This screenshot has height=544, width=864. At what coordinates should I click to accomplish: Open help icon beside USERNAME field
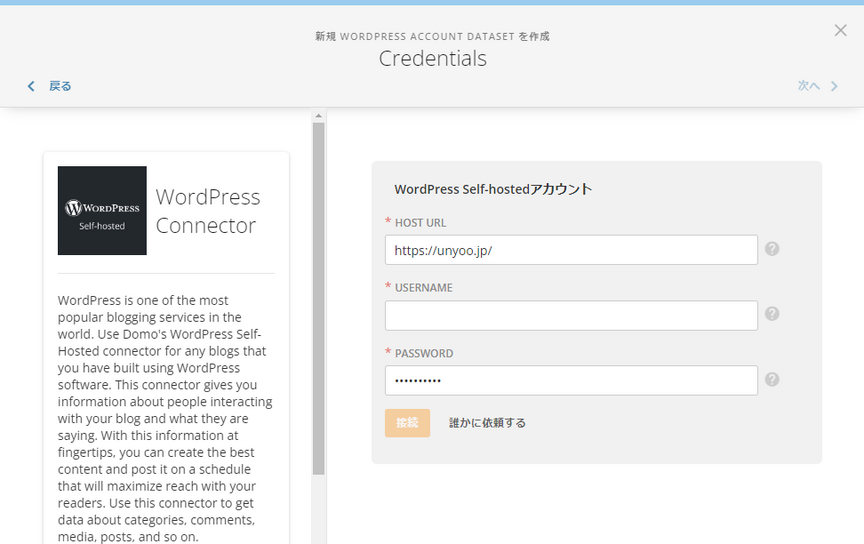tap(772, 314)
